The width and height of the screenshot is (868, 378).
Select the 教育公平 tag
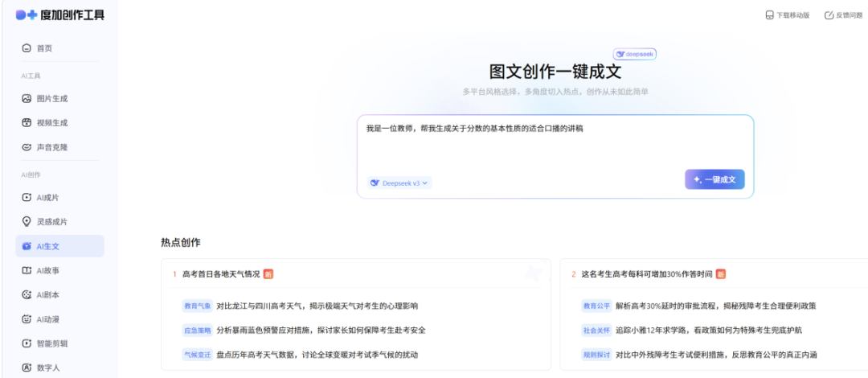tap(596, 306)
